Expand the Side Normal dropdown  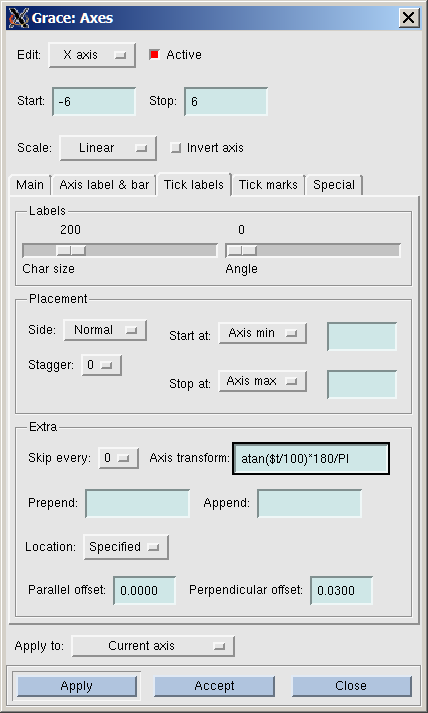click(x=105, y=330)
